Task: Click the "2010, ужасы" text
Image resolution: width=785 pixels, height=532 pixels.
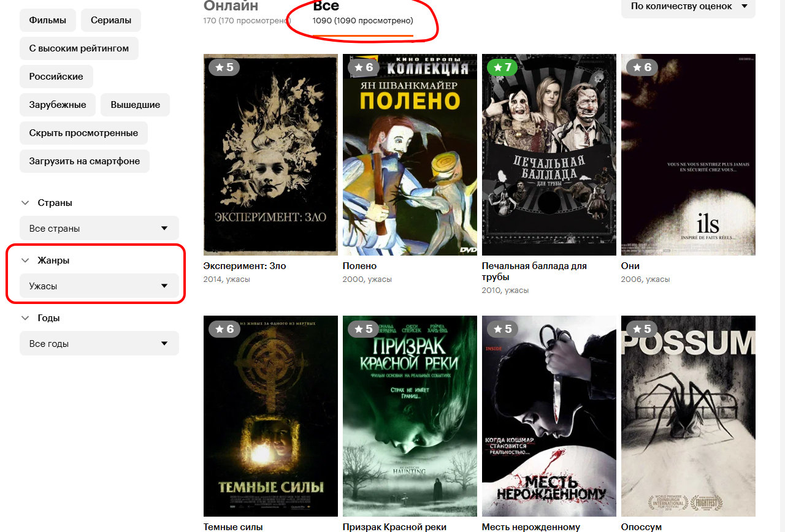Action: (505, 291)
